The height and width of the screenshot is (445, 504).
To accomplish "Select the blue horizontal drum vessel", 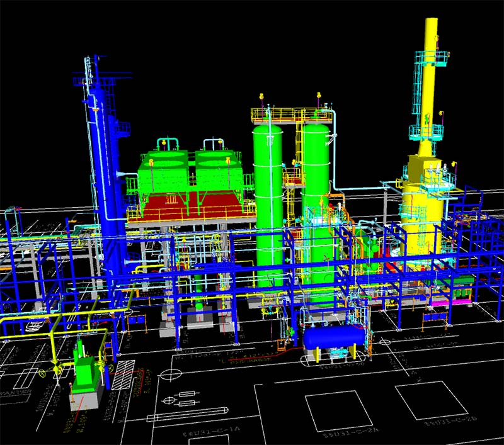I will 332,337.
